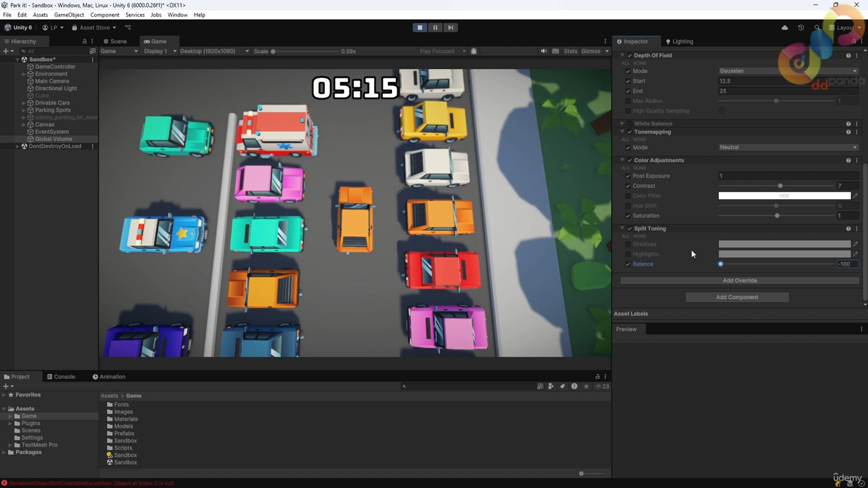Viewport: 868px width, 488px height.
Task: Open Split Toning help icon
Action: pos(848,228)
